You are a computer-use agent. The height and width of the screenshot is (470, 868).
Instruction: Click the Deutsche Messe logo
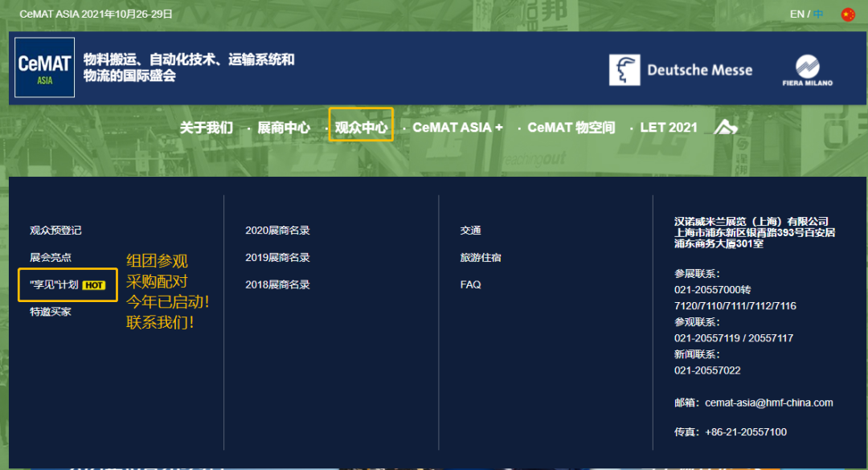click(x=681, y=70)
